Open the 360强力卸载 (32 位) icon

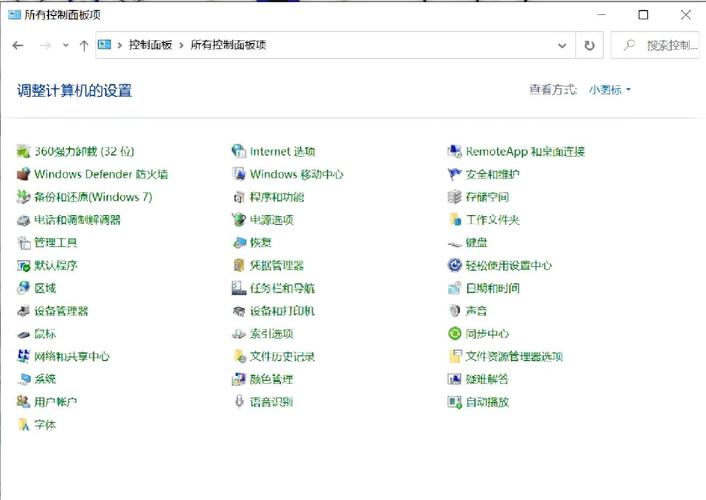23,151
